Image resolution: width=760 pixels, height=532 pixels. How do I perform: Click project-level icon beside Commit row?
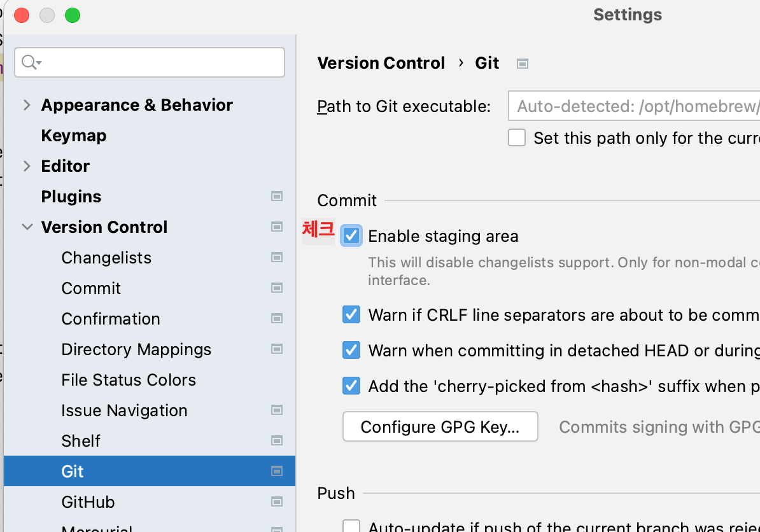tap(277, 288)
